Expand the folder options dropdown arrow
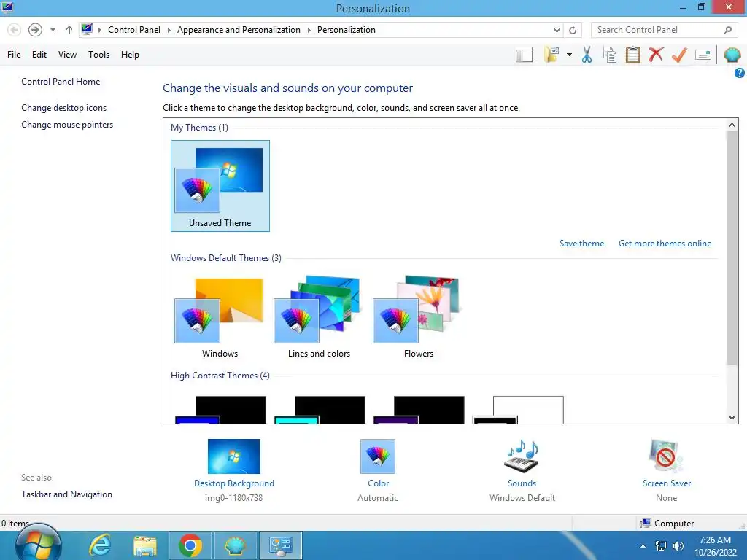Screen dimensions: 747x560 click(x=569, y=55)
